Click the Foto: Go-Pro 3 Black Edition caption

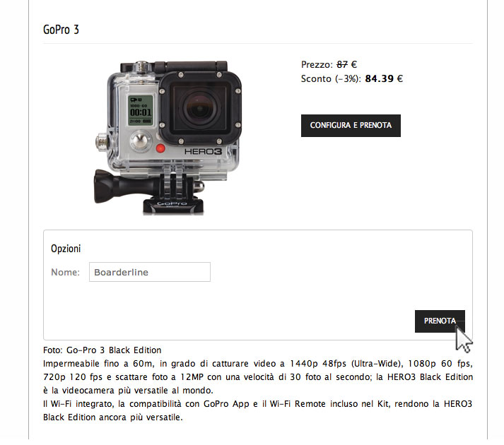pos(102,350)
